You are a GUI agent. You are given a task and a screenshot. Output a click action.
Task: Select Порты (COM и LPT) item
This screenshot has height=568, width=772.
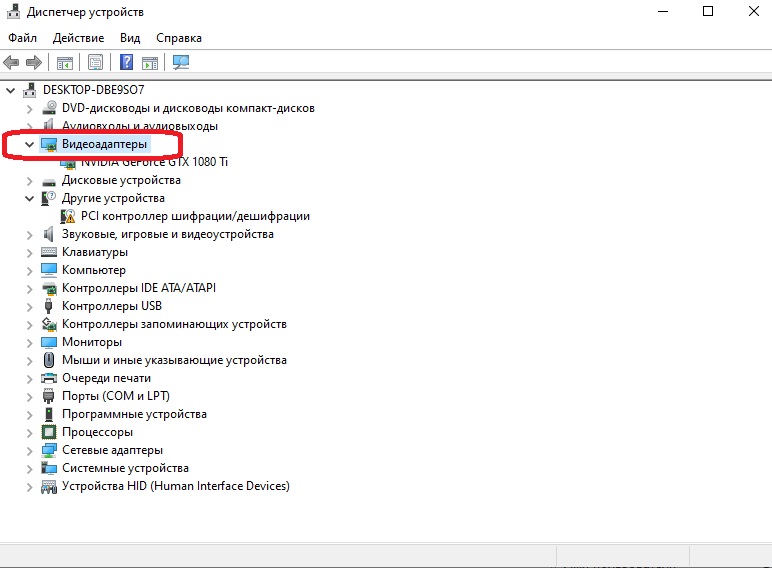tap(115, 396)
